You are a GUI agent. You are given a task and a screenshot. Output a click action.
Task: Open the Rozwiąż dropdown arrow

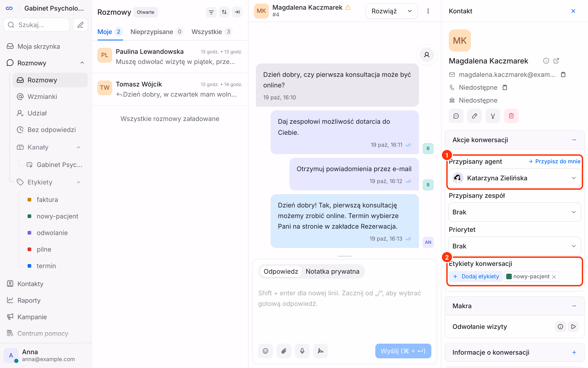click(410, 11)
